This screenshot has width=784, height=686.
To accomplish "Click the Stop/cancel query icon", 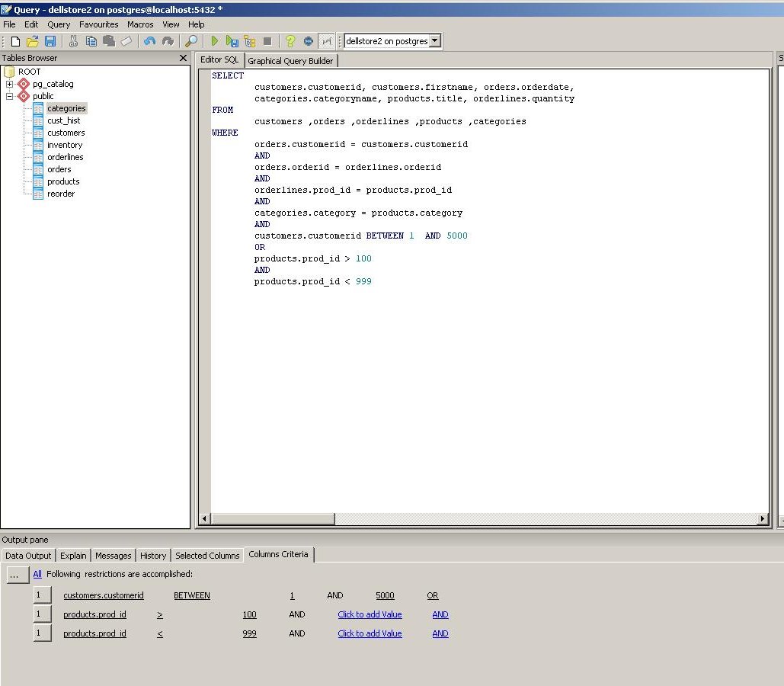I will click(267, 41).
